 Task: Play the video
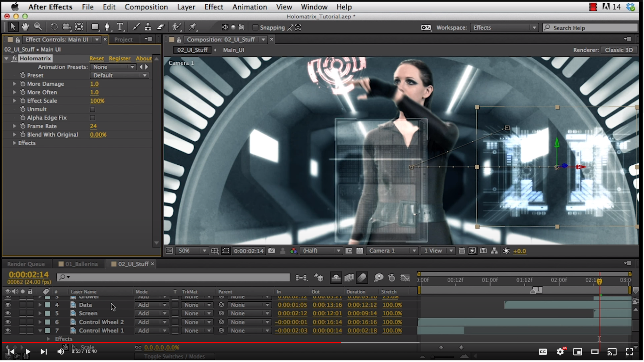[x=28, y=352]
